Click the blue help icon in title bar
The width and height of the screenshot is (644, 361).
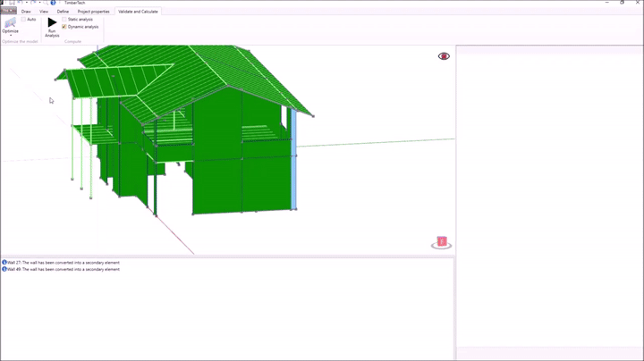[53, 3]
